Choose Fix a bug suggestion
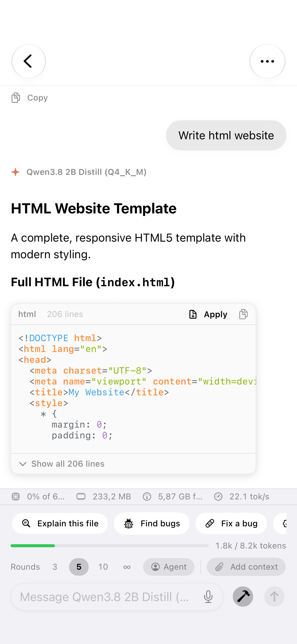This screenshot has height=644, width=297. click(231, 523)
